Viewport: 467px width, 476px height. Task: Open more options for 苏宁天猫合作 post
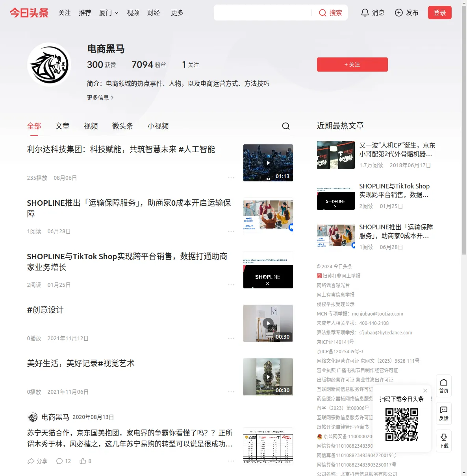point(231,461)
